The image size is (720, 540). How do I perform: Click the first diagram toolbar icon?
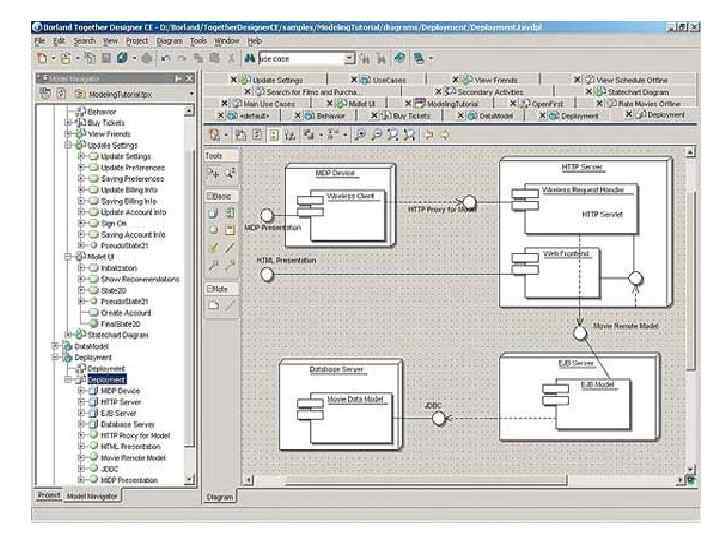point(214,135)
